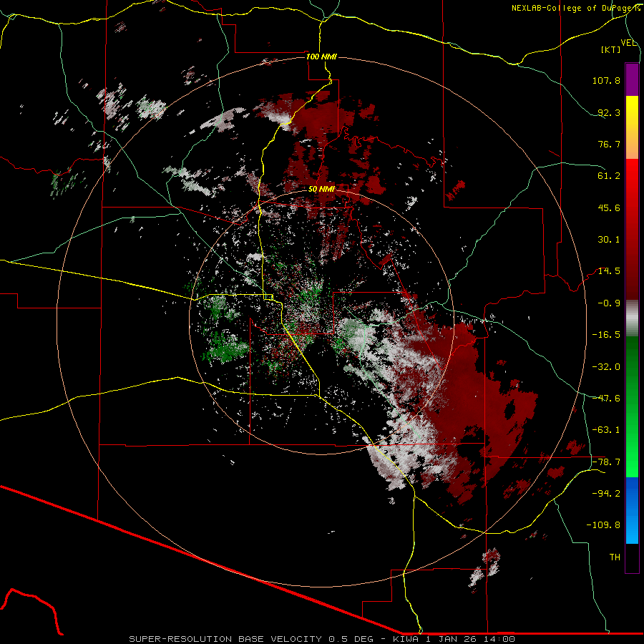Click the -109.8 legend value
The height and width of the screenshot is (644, 644).
[603, 525]
